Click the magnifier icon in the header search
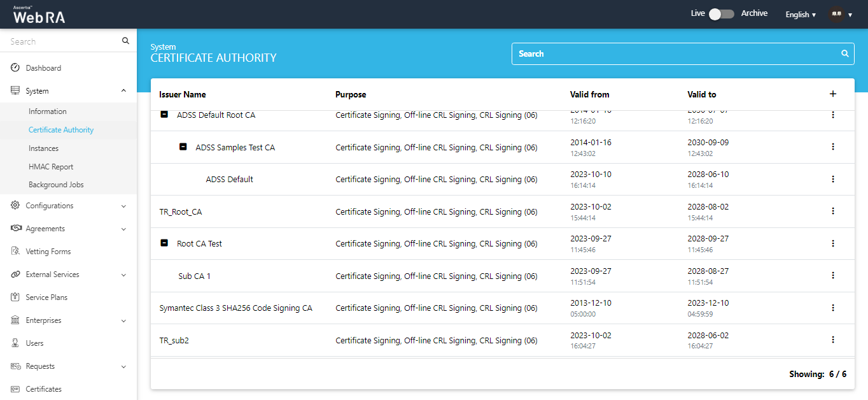Screen dimensions: 868x400 coord(845,54)
